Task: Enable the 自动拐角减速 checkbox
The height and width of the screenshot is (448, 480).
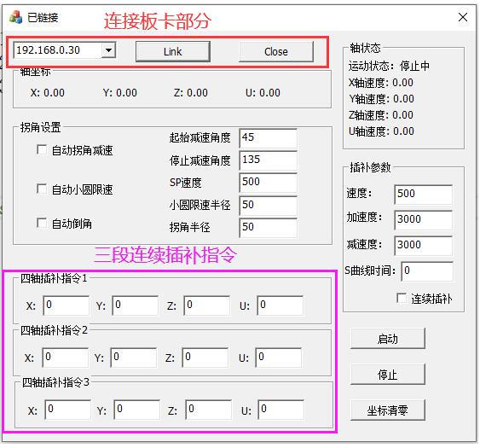Action: click(x=42, y=150)
